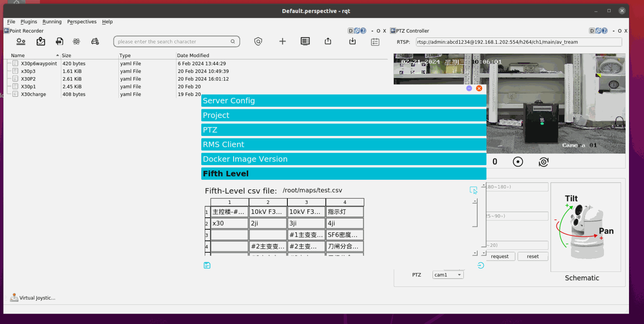Viewport: 644px width, 324px height.
Task: Click the blue select-file cursor icon
Action: [x=473, y=190]
